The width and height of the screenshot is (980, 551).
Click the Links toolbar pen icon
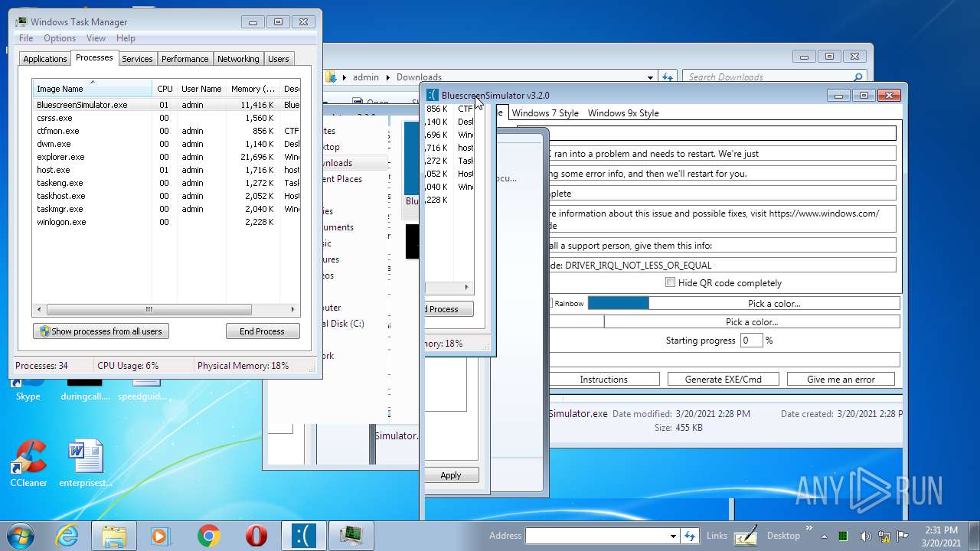point(746,535)
